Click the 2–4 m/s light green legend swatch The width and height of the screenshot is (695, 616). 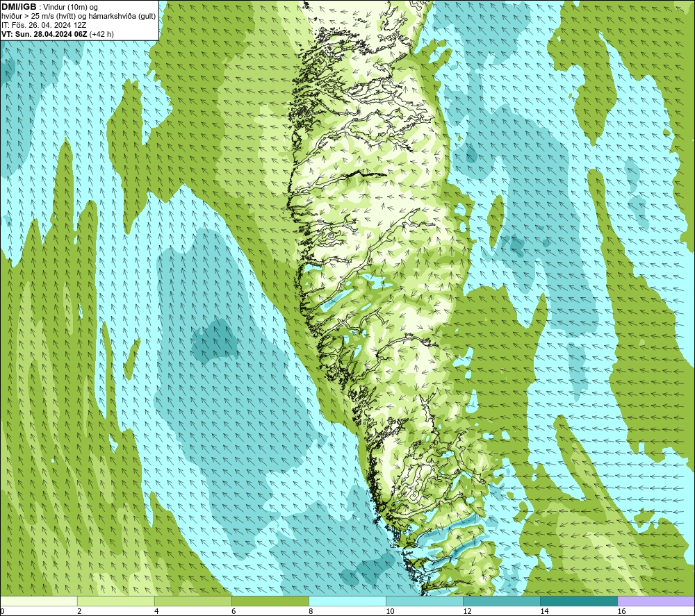115,601
